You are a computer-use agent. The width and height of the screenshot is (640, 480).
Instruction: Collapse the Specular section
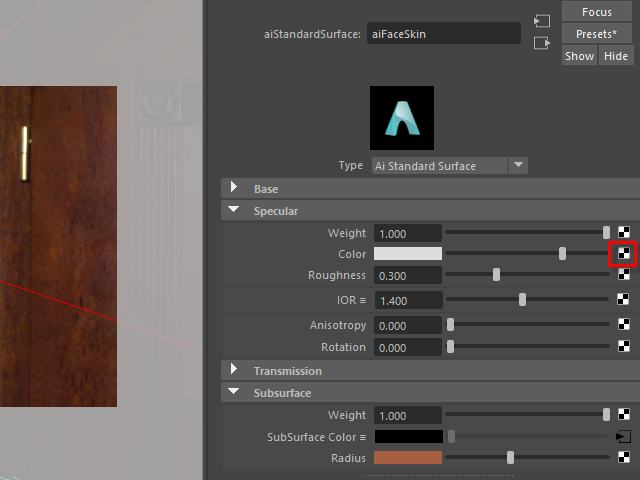coord(234,211)
